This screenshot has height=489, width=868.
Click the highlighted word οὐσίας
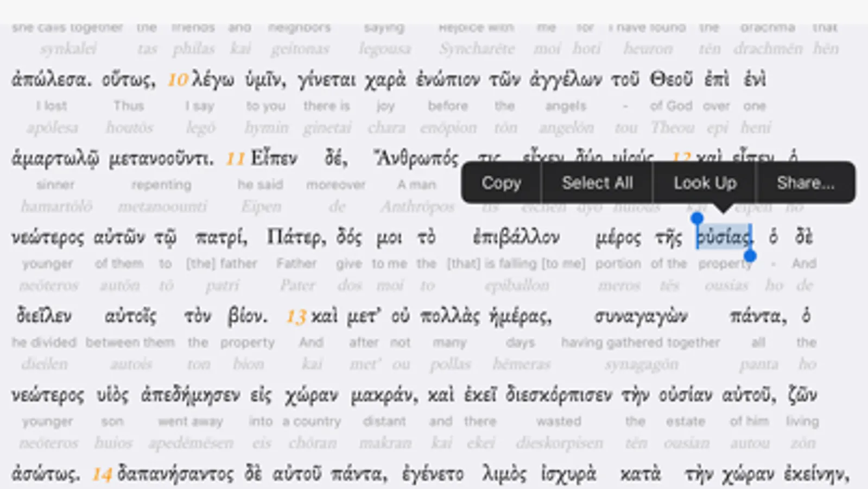point(724,237)
